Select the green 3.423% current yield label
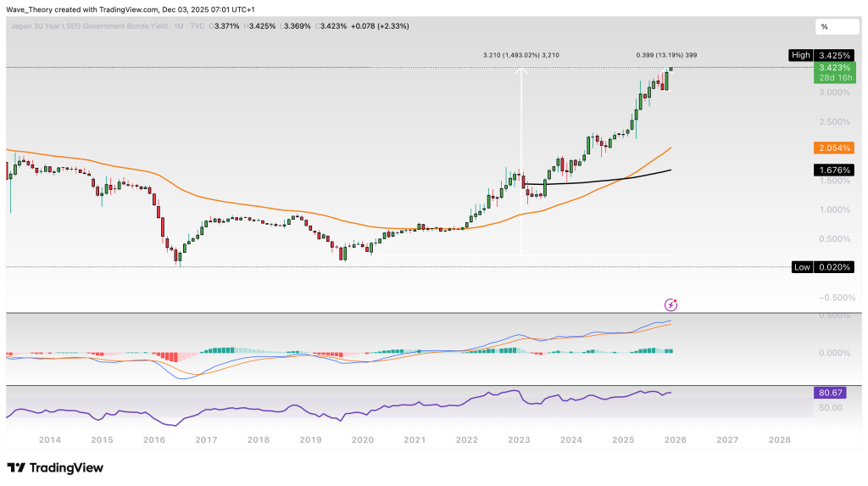Screen dimensions: 868x486 click(832, 67)
